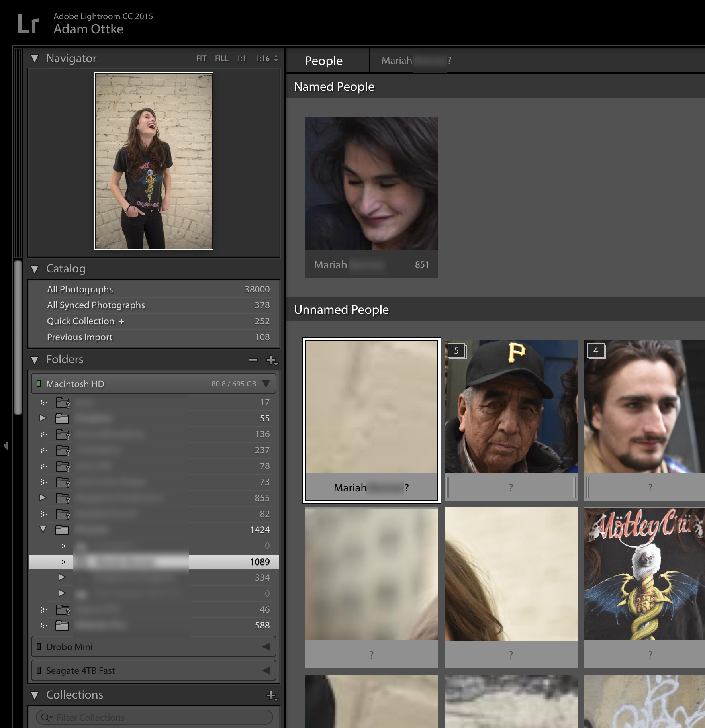Expand the Drobo Mini volume
The image size is (705, 728).
click(266, 647)
